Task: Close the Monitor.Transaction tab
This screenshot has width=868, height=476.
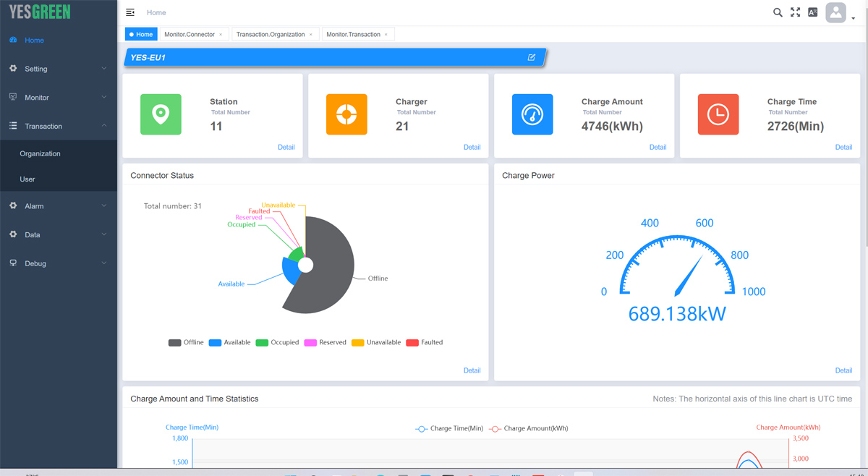Action: pos(386,35)
